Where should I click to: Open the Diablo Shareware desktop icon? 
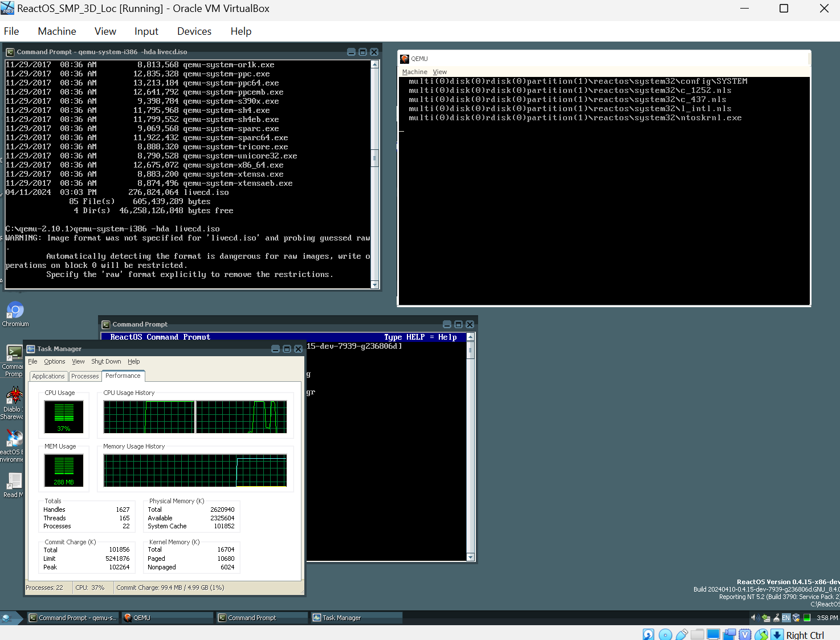13,403
